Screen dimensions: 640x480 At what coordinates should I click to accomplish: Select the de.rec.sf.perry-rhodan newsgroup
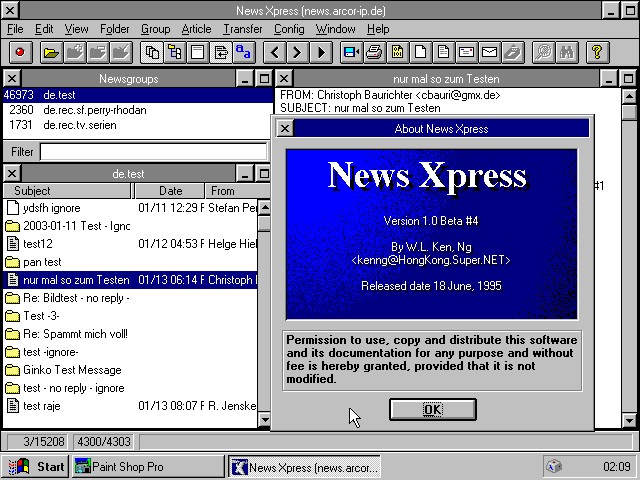[x=138, y=110]
